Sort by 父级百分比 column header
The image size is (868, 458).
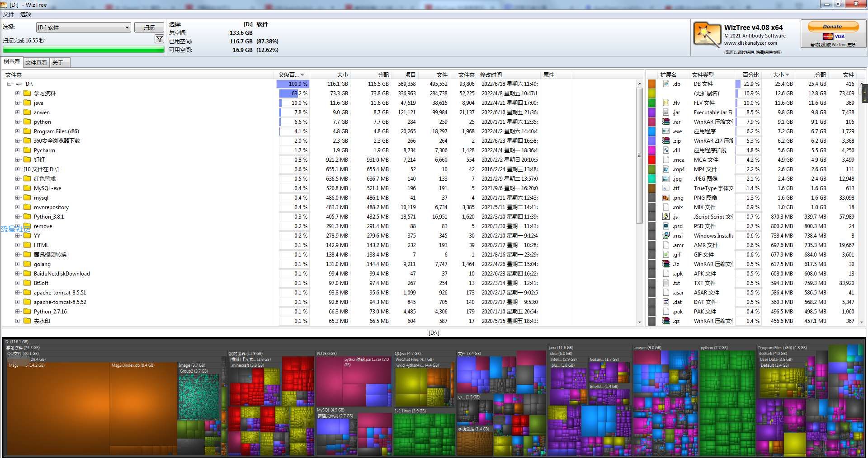click(292, 75)
